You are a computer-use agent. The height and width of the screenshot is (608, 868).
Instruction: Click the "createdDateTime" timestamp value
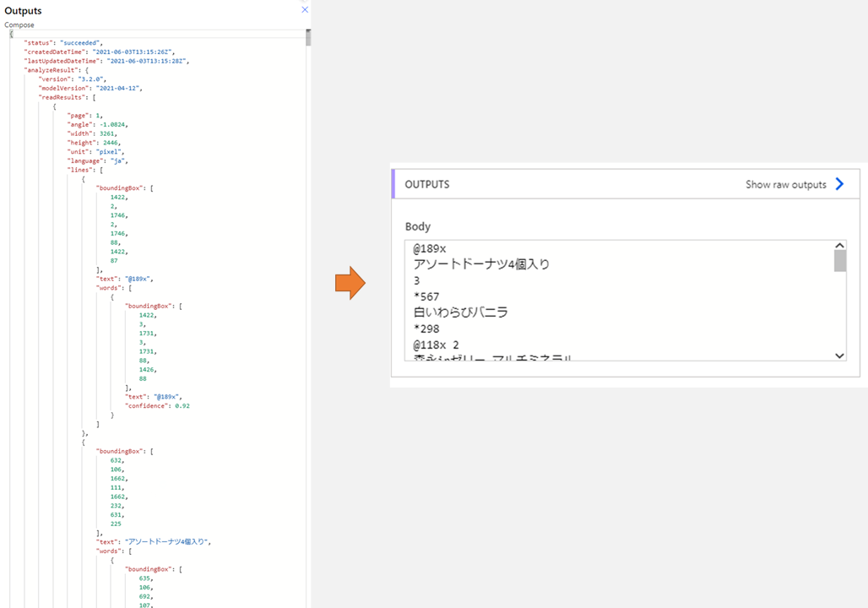pyautogui.click(x=135, y=52)
